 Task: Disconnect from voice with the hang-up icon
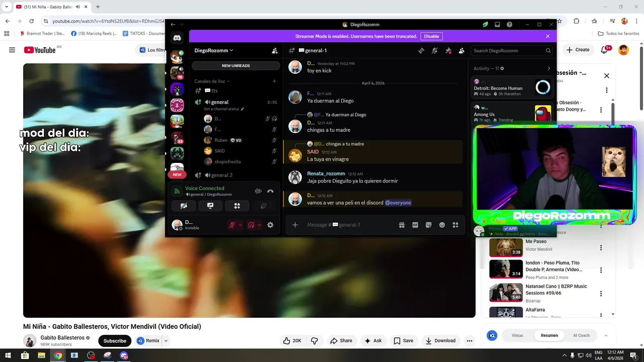point(270,191)
